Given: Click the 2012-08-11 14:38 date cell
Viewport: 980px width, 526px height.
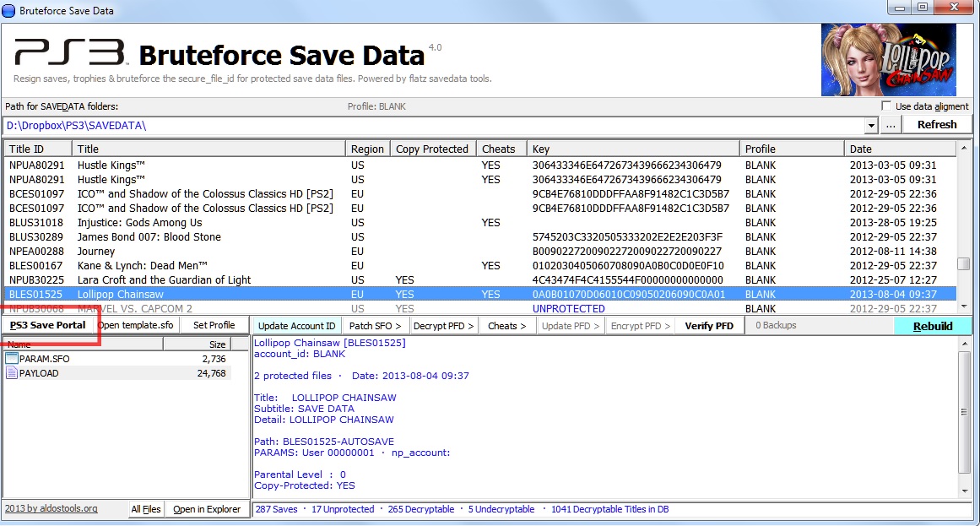Looking at the screenshot, I should (892, 251).
